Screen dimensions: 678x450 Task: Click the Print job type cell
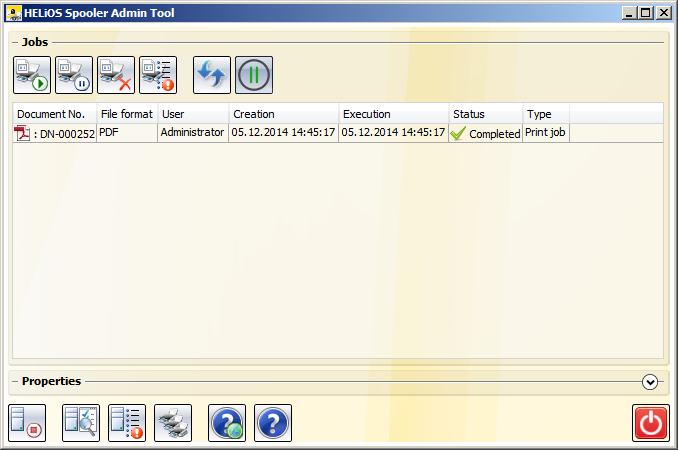point(546,133)
